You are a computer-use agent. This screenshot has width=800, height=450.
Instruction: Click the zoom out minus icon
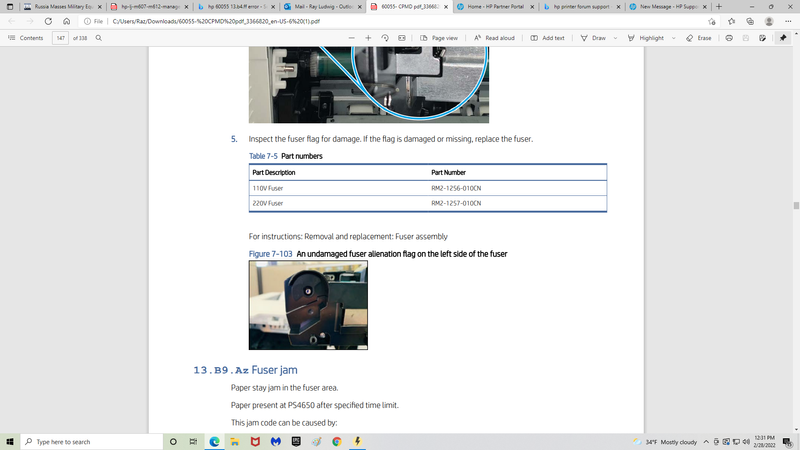click(x=353, y=38)
